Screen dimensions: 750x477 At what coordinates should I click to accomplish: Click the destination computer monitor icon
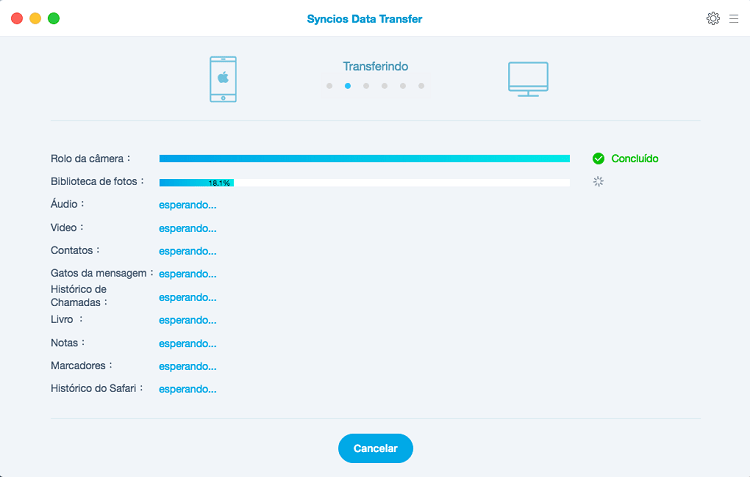(527, 78)
